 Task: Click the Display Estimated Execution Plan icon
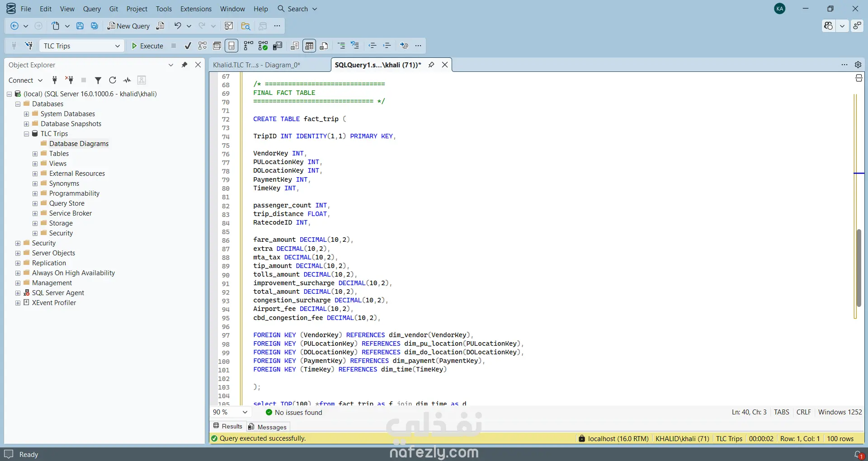203,46
